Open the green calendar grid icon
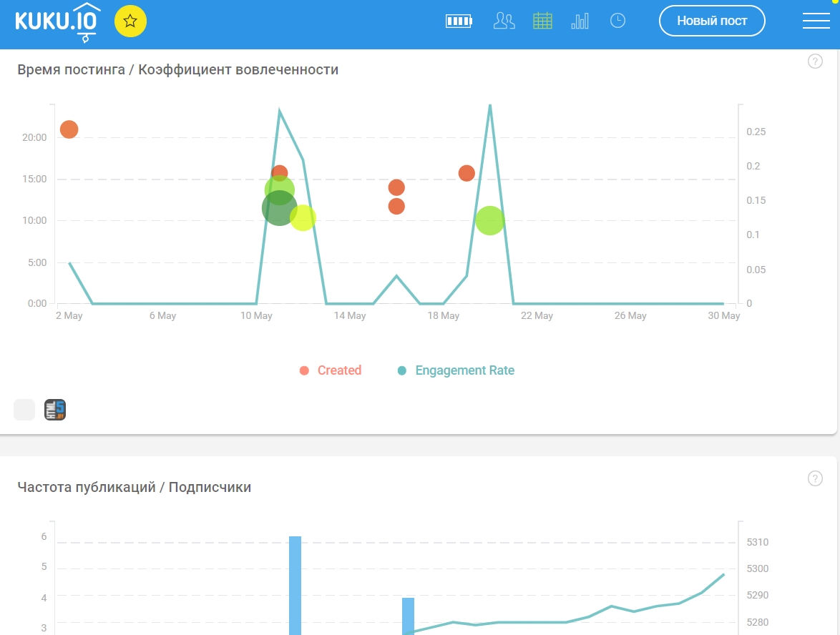Screen dimensions: 840x635 coord(542,21)
